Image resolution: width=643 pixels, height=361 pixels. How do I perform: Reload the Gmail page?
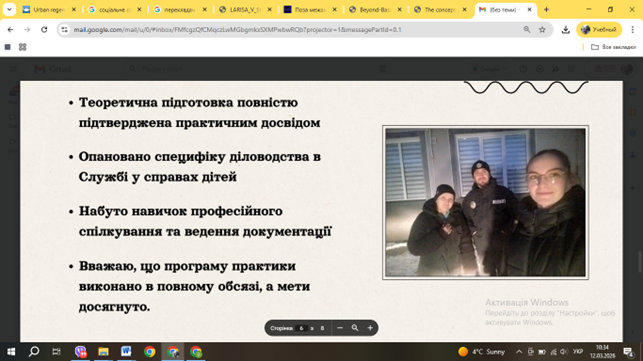[x=44, y=30]
